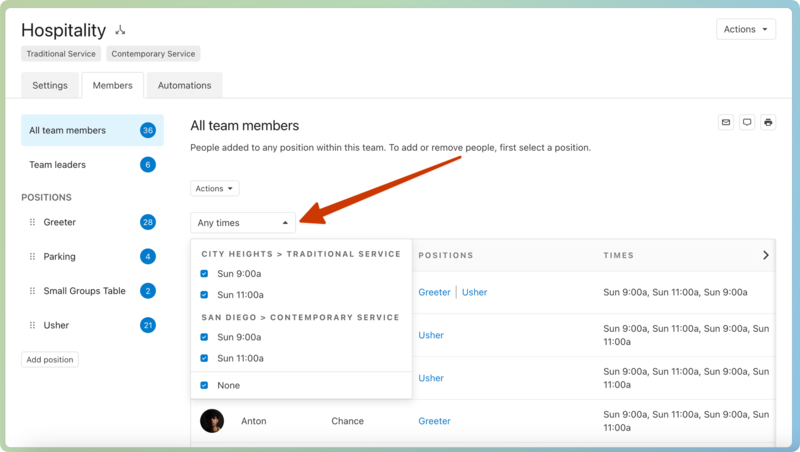Click the right chevron to scroll table columns

(766, 255)
